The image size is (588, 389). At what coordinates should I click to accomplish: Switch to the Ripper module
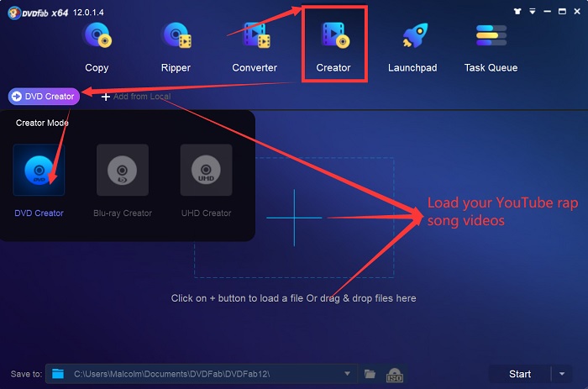pyautogui.click(x=175, y=47)
